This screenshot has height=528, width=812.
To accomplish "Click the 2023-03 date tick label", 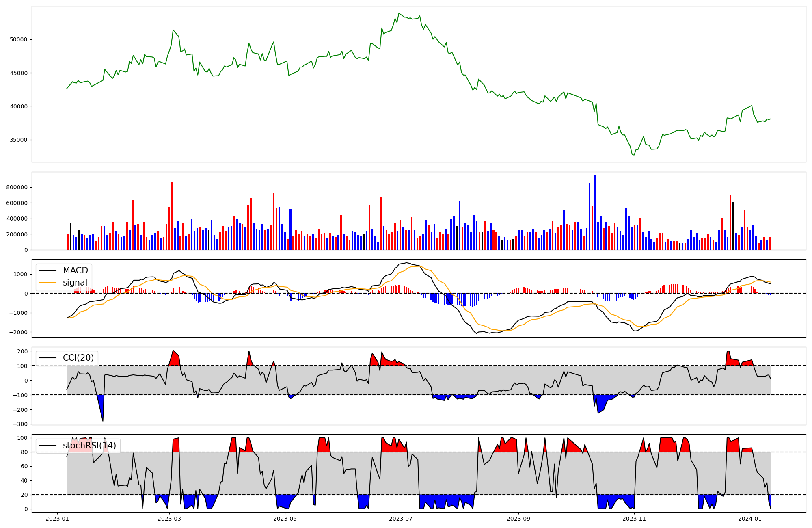I will [x=169, y=519].
